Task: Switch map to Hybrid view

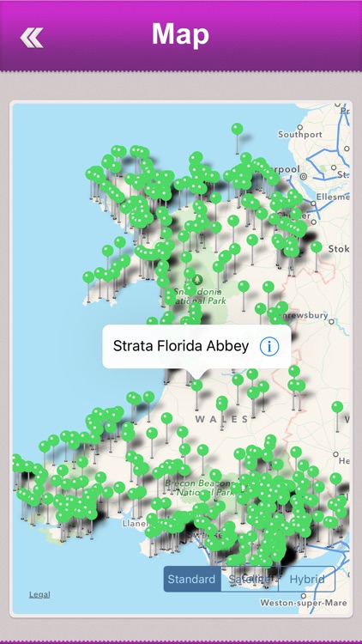Action: pyautogui.click(x=306, y=579)
